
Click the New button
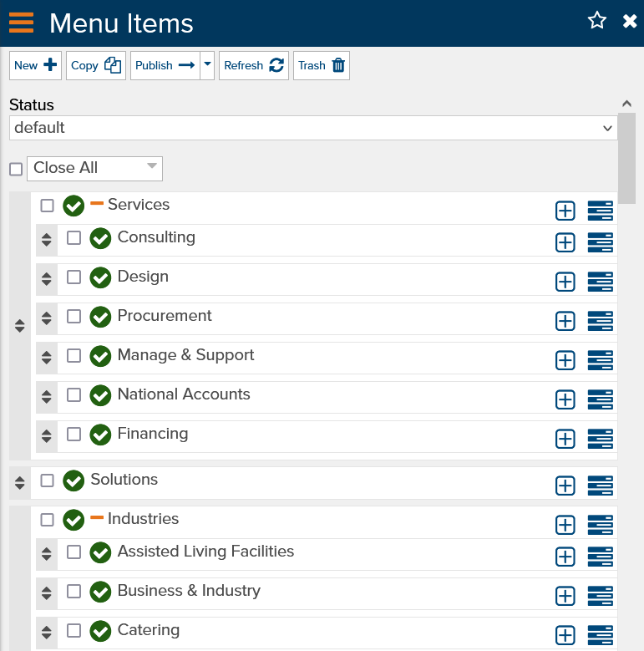coord(35,65)
